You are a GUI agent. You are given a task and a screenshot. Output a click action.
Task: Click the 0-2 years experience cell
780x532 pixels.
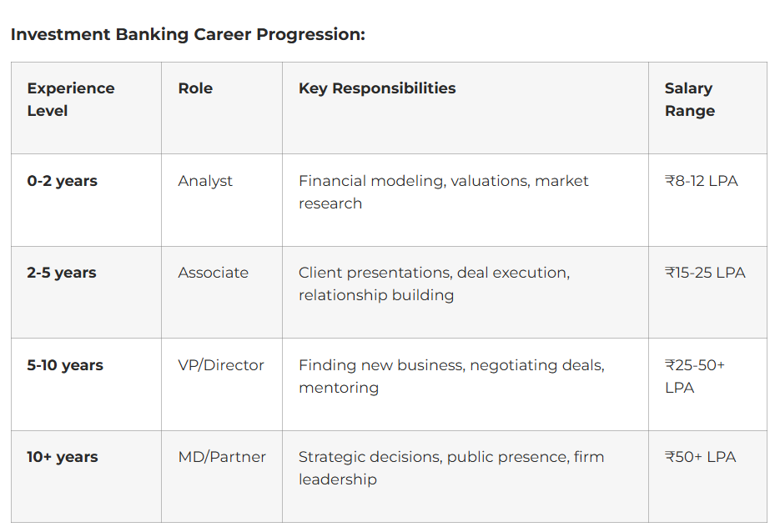(x=62, y=181)
